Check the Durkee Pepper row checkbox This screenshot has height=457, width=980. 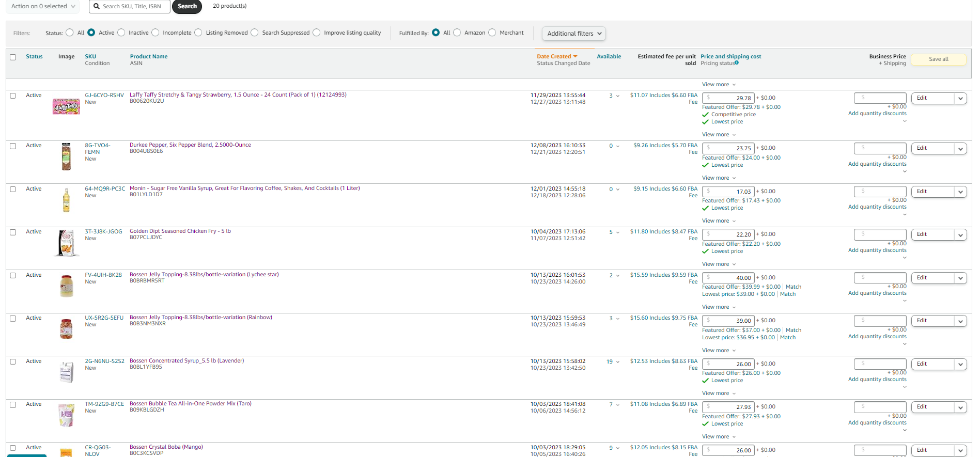point(13,146)
